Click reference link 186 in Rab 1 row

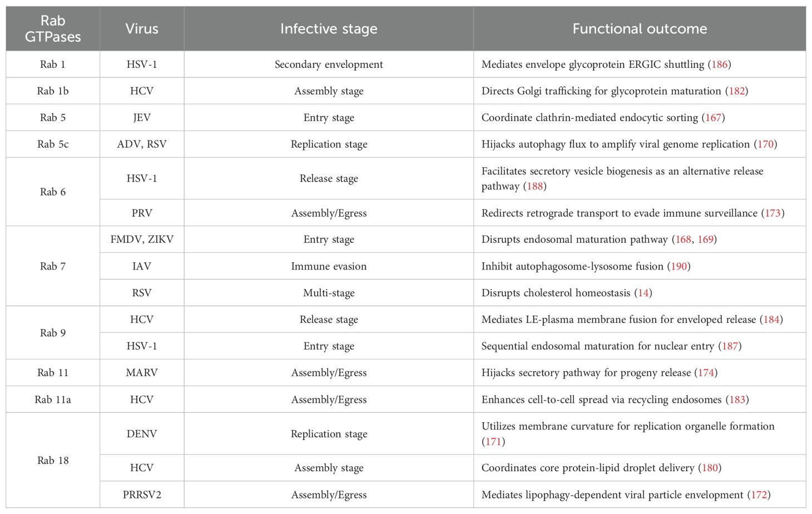[720, 64]
